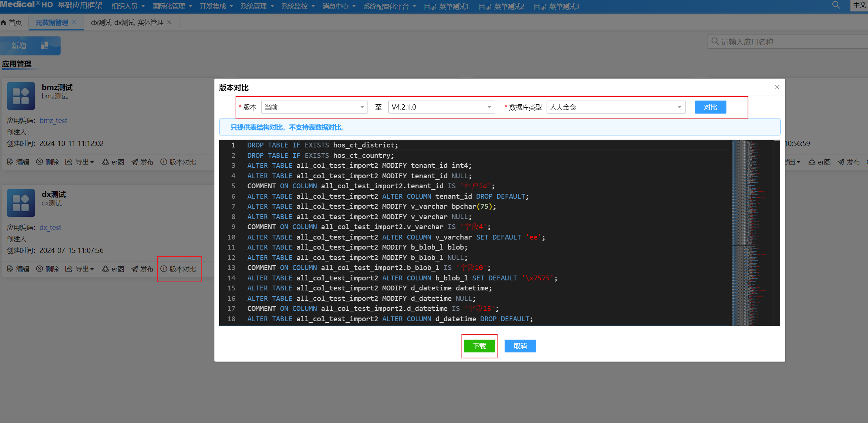Open 开发集成 menu

[216, 6]
